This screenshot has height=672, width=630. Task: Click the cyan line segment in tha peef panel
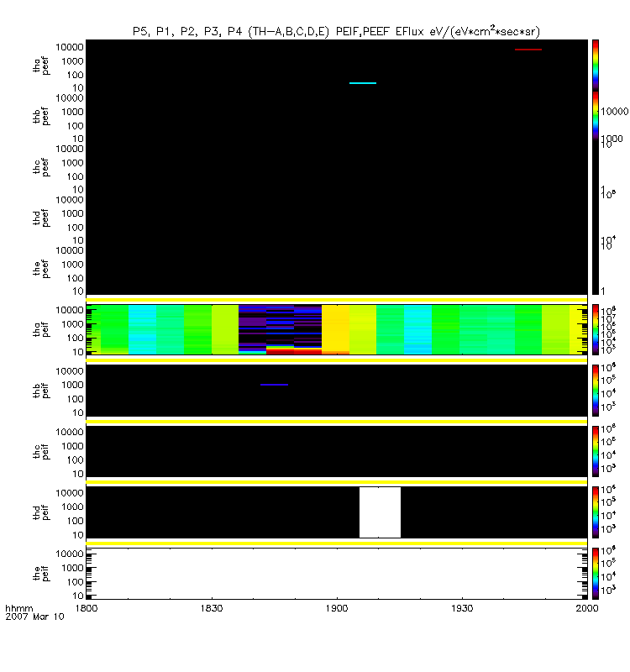[x=363, y=83]
